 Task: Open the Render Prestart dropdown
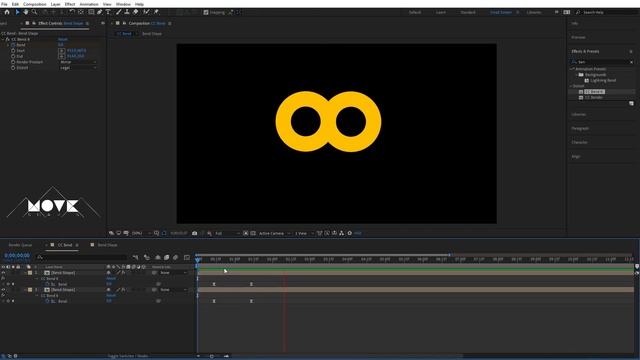tap(78, 62)
